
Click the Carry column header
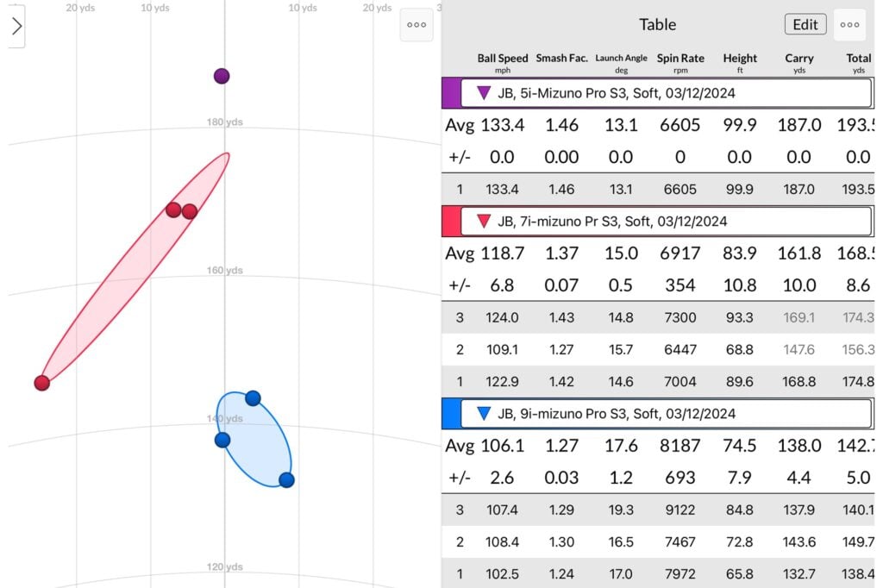point(798,63)
